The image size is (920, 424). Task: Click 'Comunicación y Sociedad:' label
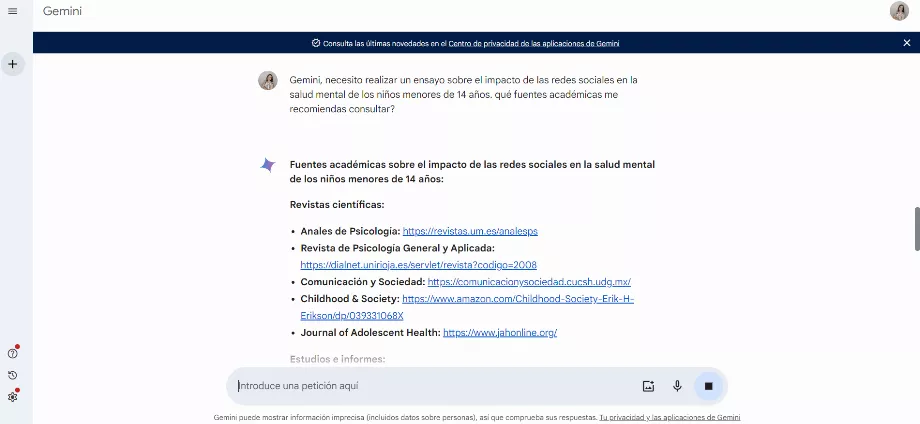[x=363, y=282]
